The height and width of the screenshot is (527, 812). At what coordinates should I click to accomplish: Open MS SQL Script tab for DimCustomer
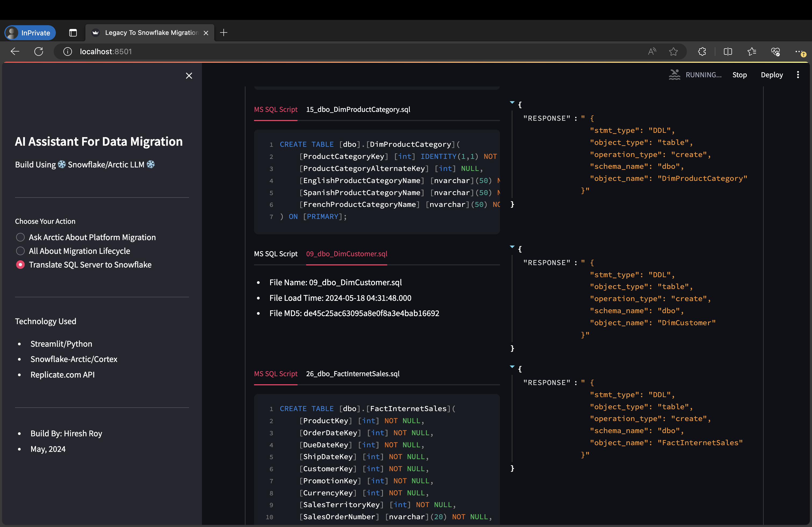[276, 254]
